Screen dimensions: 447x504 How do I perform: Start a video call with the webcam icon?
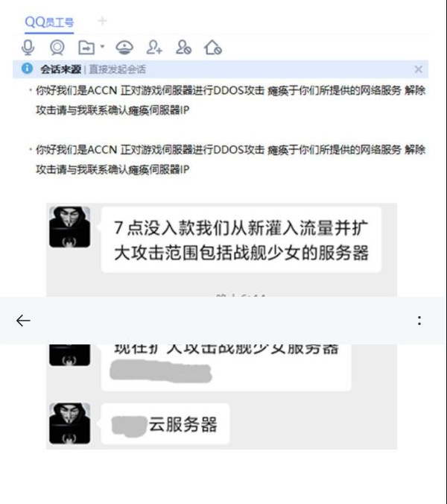(57, 48)
